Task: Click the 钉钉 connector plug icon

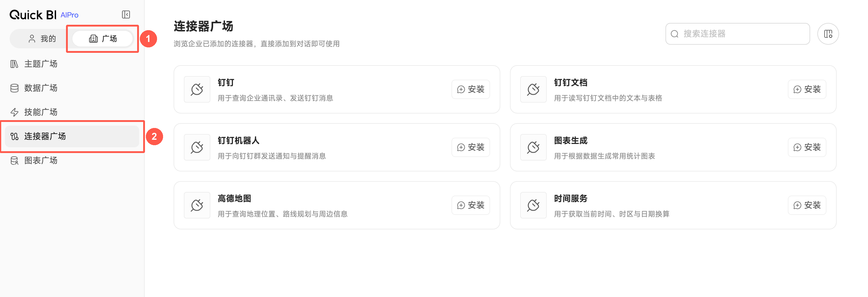Action: point(197,89)
